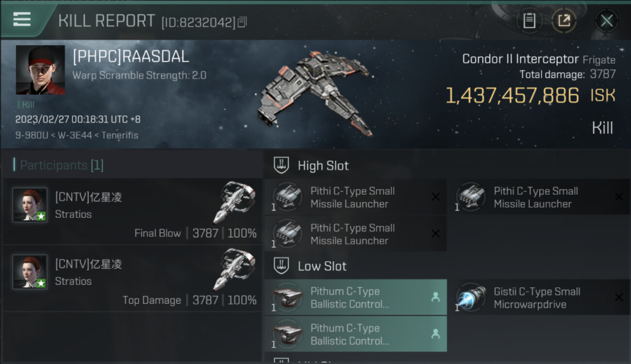Screen dimensions: 631x364
Task: Open Stratios ship icon for Top Damage
Action: 234,269
